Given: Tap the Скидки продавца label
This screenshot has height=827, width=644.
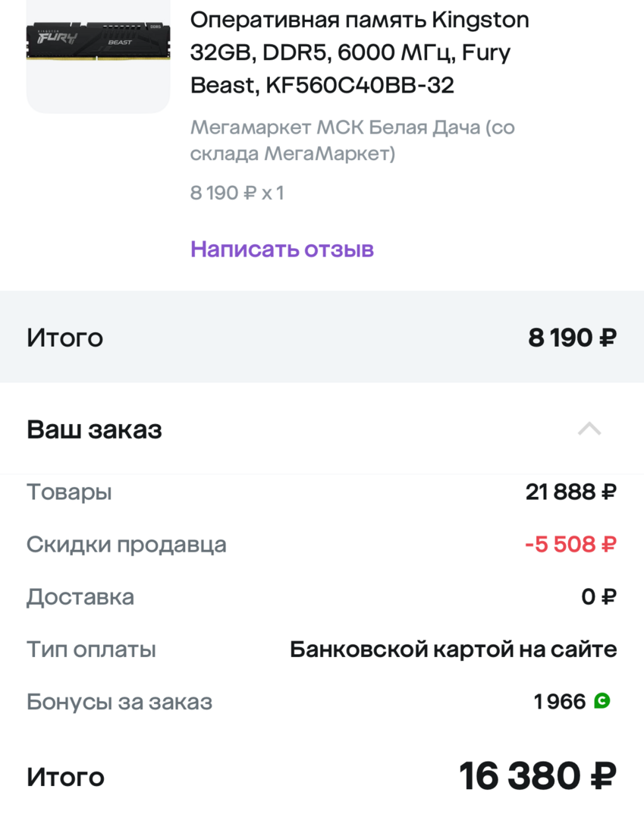Looking at the screenshot, I should [127, 545].
